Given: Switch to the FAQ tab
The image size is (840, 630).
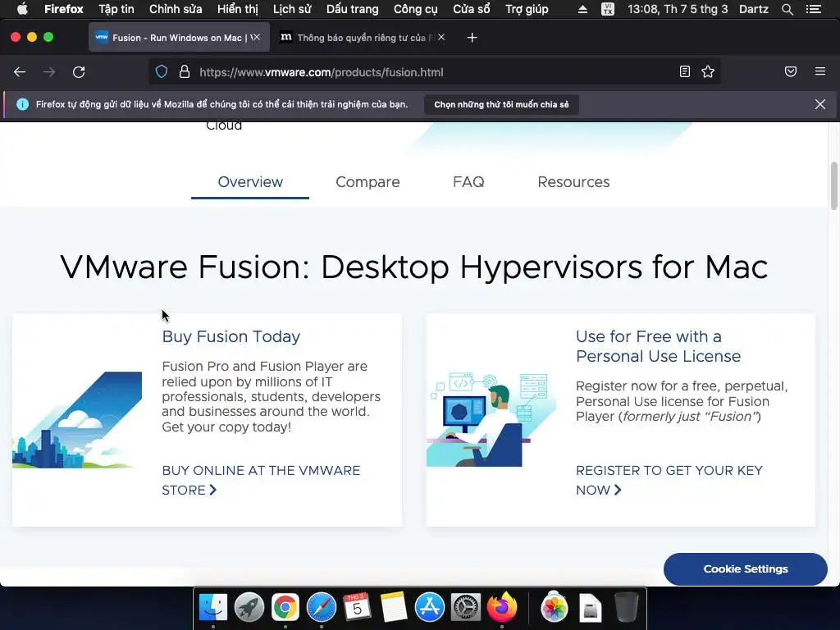Looking at the screenshot, I should pos(468,182).
